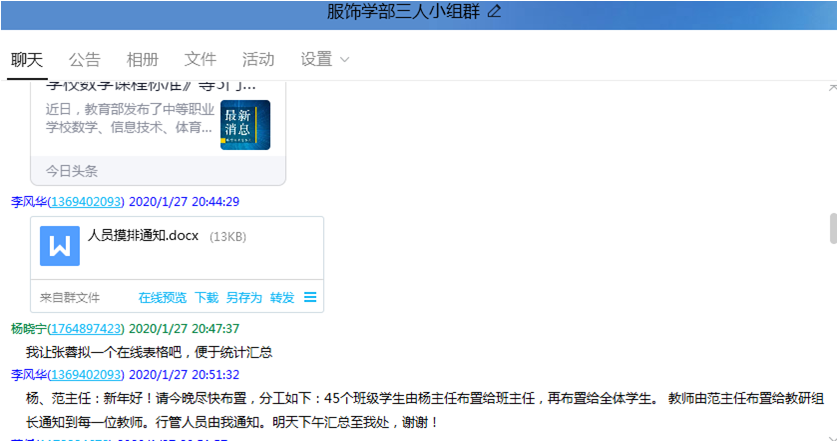This screenshot has width=838, height=442.
Task: Click 下载 to download the docx
Action: [206, 297]
